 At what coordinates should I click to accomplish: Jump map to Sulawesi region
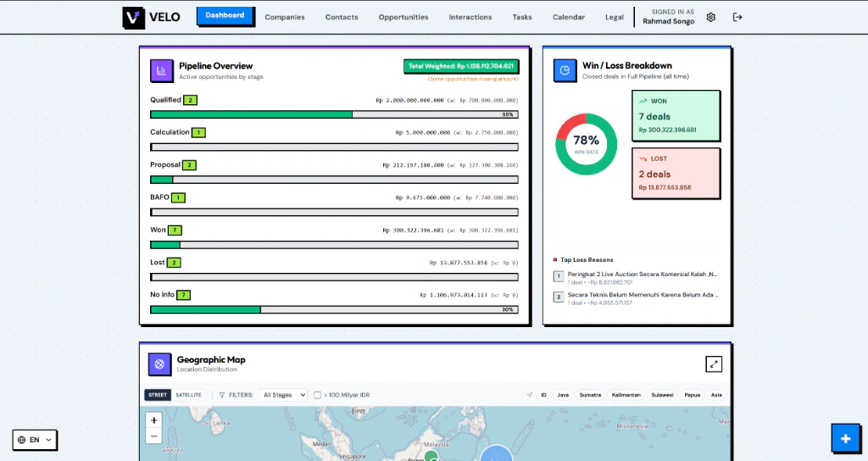[x=662, y=395]
